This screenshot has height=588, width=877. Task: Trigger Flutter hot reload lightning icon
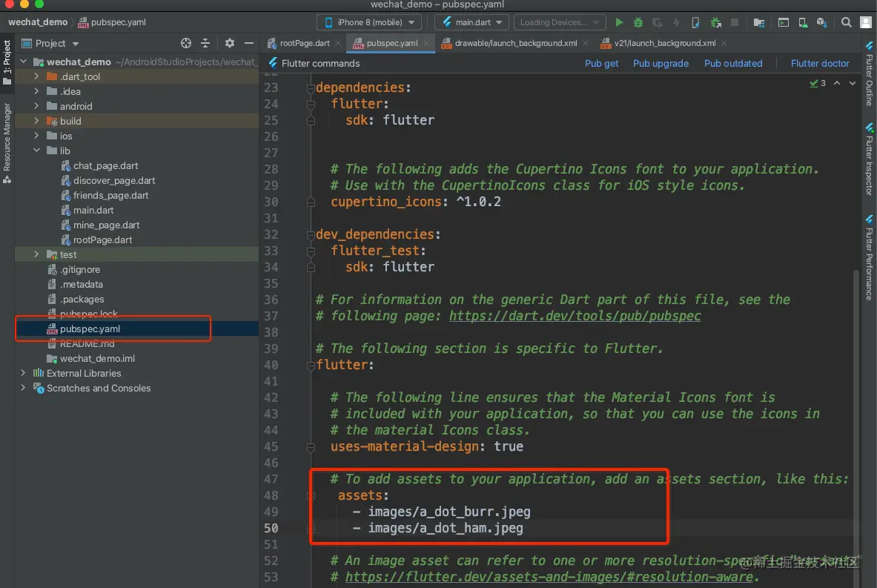pos(676,22)
